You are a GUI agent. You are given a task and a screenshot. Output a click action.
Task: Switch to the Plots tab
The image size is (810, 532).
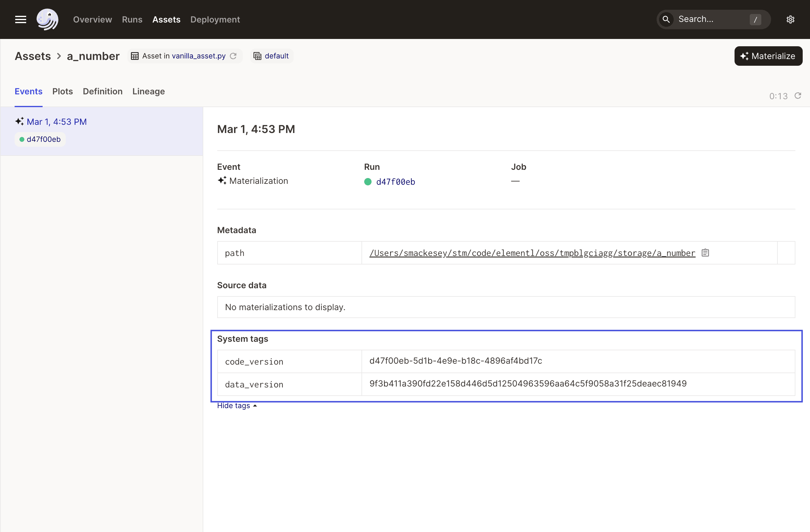(63, 91)
